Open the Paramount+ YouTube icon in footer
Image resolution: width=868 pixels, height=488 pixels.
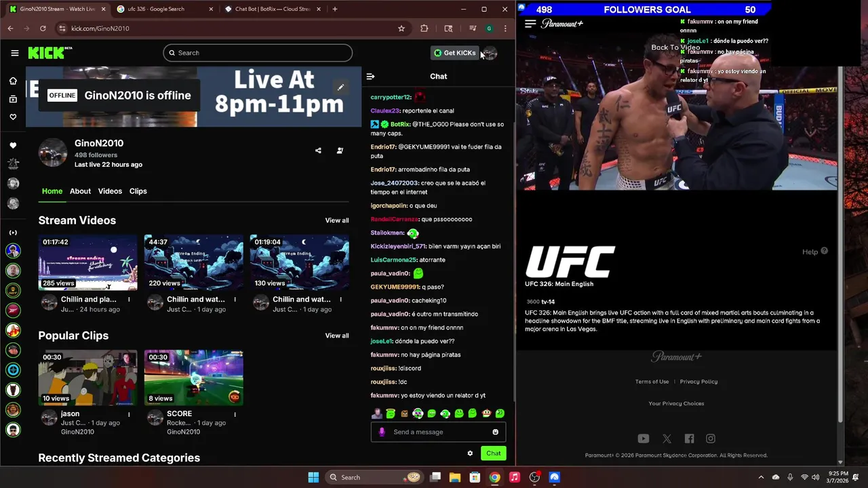[644, 439]
